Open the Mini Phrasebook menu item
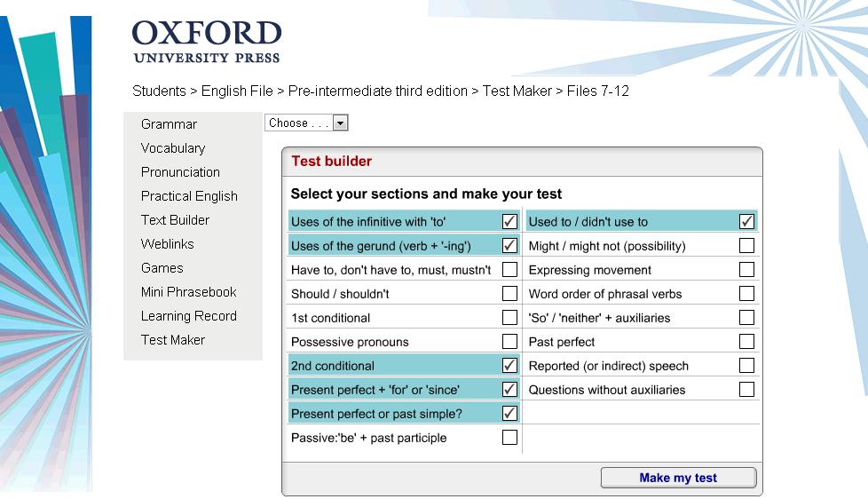Image resolution: width=868 pixels, height=499 pixels. coord(188,292)
